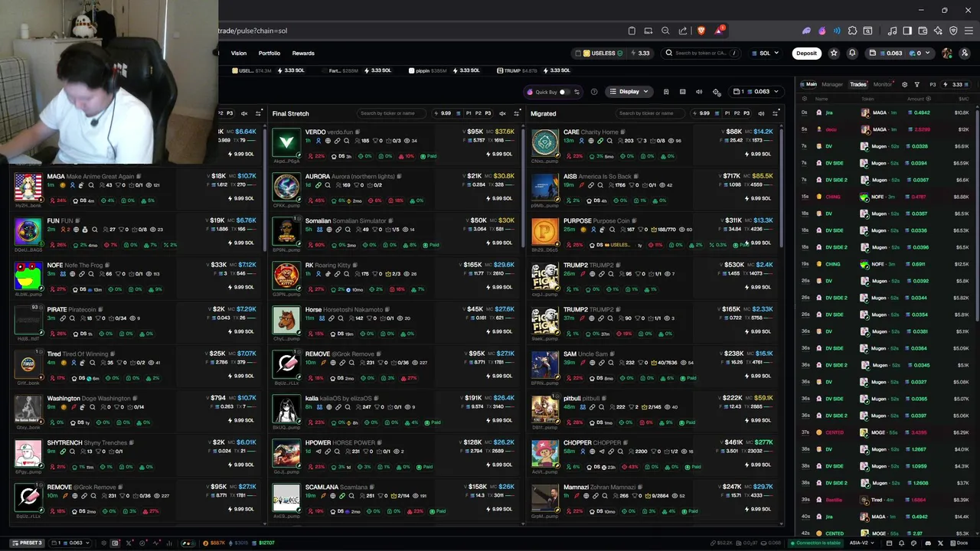
Task: Click the browser zoom magnifier icon
Action: (x=665, y=31)
